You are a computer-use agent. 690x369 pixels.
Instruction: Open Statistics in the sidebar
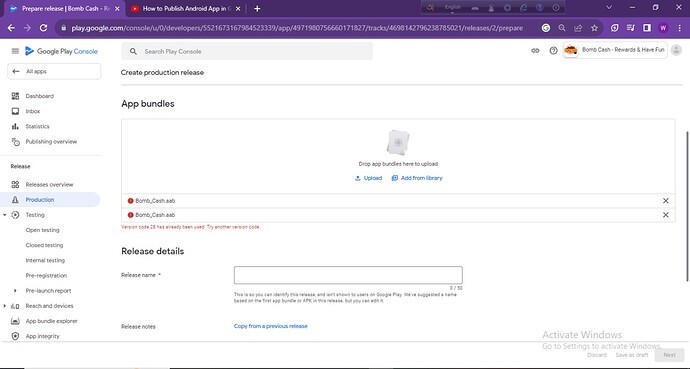coord(37,126)
